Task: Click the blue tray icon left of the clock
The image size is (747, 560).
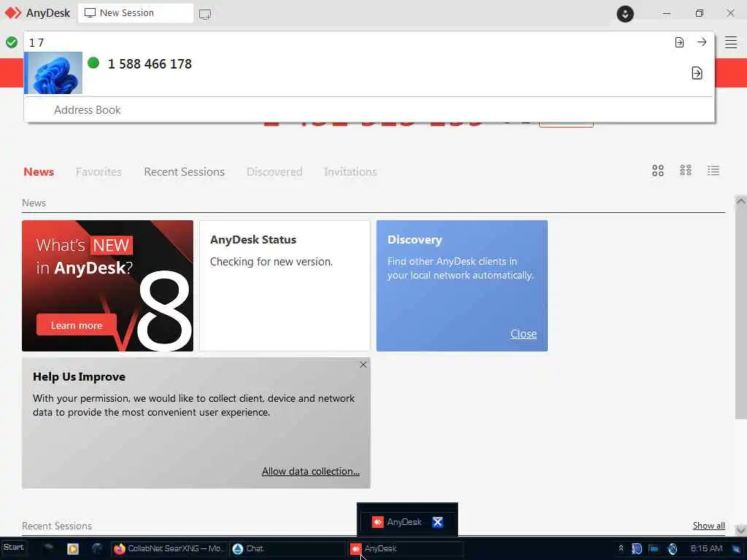Action: pos(672,549)
